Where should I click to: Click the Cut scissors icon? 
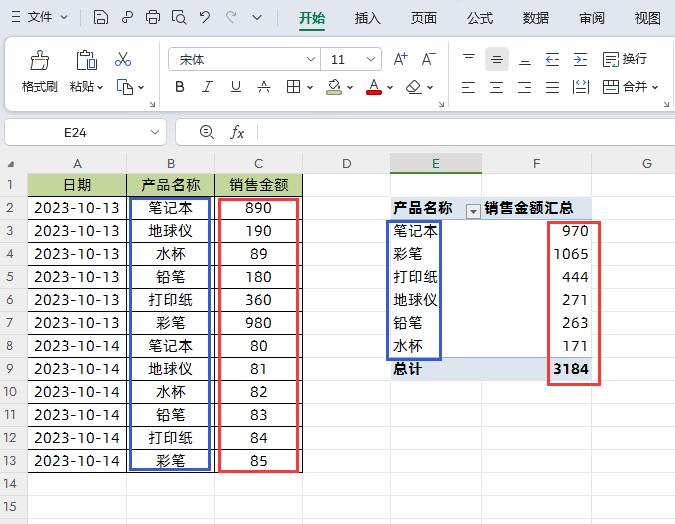point(123,59)
